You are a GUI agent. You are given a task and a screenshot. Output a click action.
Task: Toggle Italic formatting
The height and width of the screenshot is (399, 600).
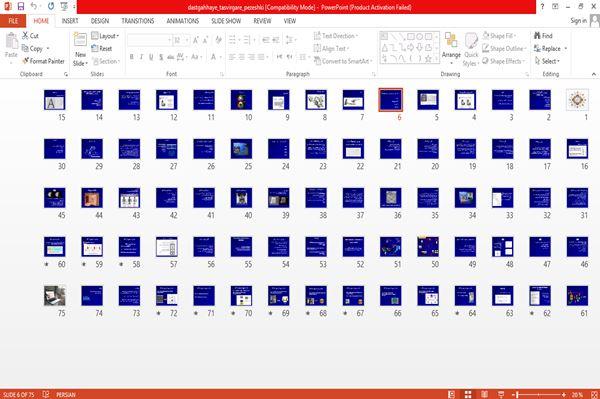(x=141, y=57)
